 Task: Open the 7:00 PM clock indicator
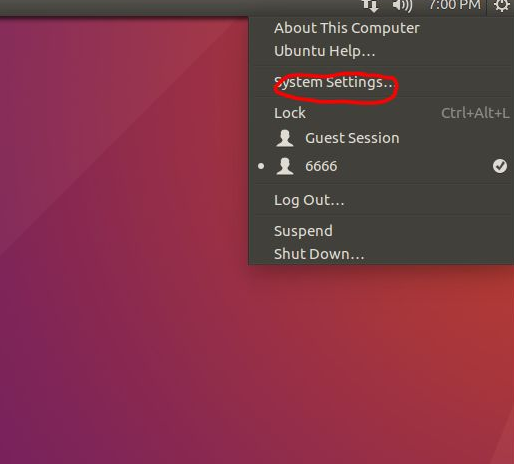(x=455, y=5)
